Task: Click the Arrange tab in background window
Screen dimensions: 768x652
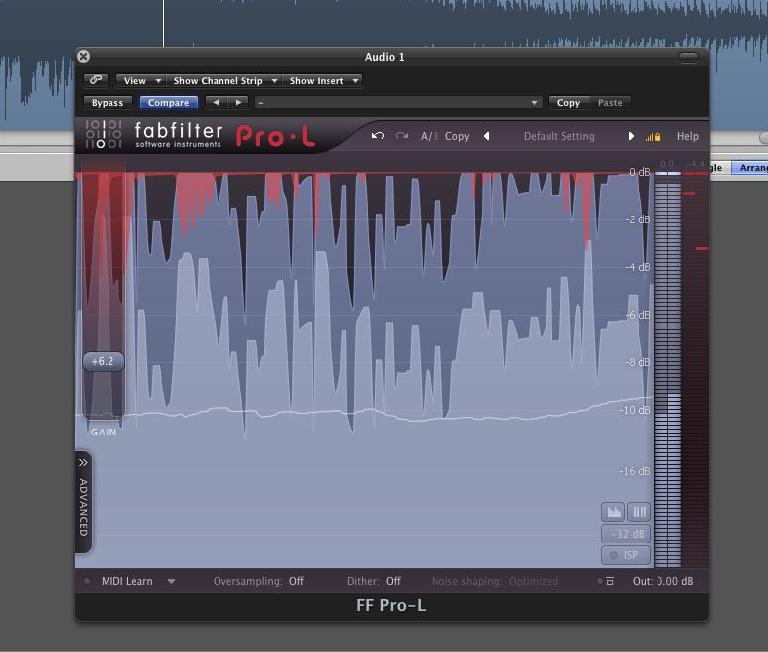Action: 749,168
